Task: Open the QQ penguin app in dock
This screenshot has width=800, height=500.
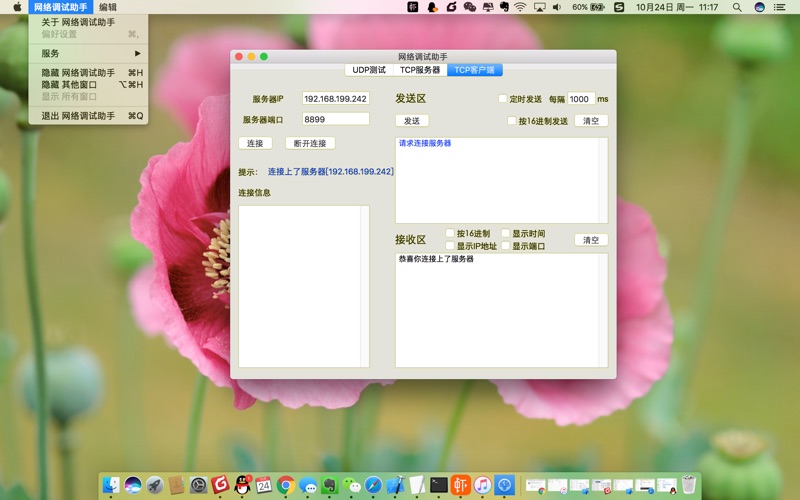Action: pos(242,485)
